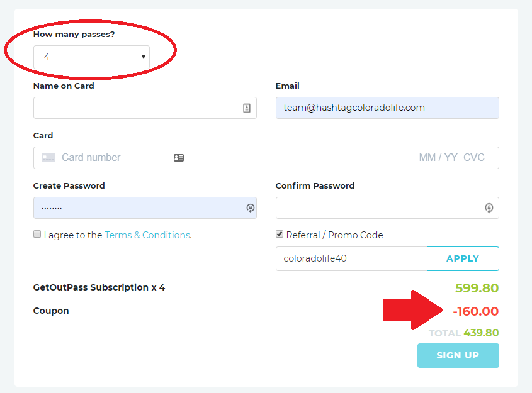This screenshot has height=393, width=532.
Task: Focus the Confirm Password field
Action: 387,208
